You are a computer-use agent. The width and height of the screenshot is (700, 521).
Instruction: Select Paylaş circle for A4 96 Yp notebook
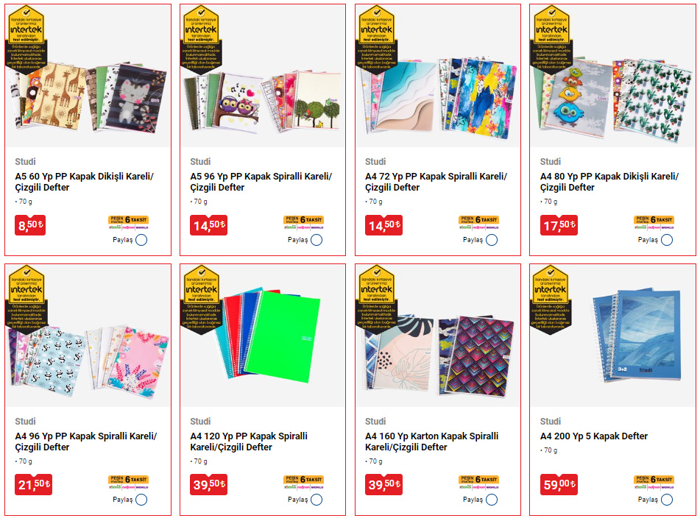tap(142, 500)
